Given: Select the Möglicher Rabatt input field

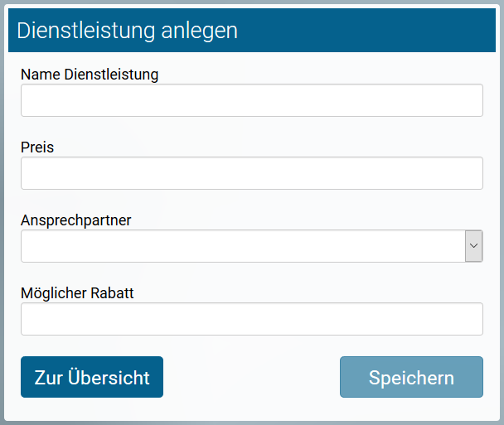Looking at the screenshot, I should coord(251,319).
